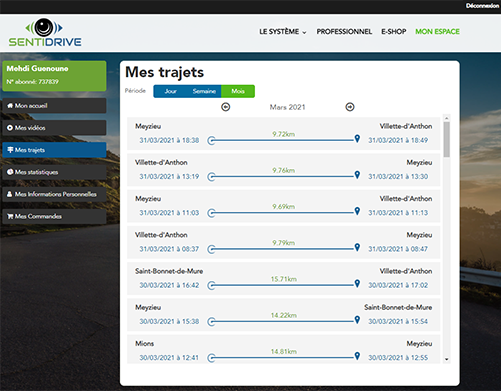Screen dimensions: 501x391
Task: Open Mes statistiques in the sidebar
Action: pos(54,172)
